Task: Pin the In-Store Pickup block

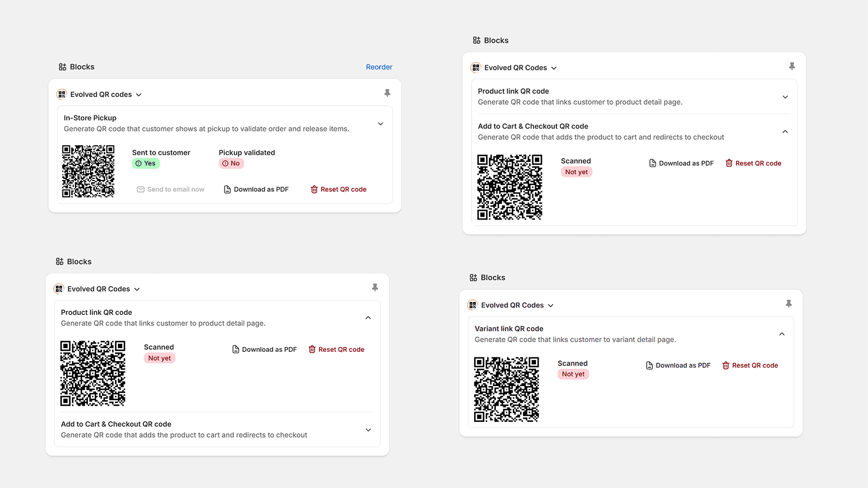Action: 387,93
